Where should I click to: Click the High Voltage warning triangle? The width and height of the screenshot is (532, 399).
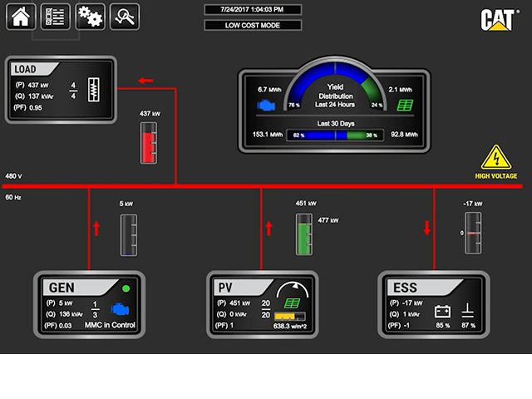495,157
